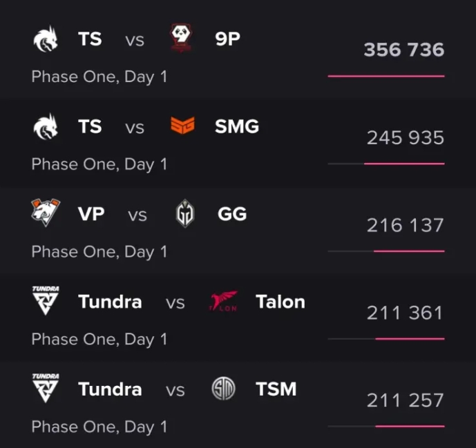
Task: Click Tundra logo in the Talon match
Action: [x=46, y=301]
